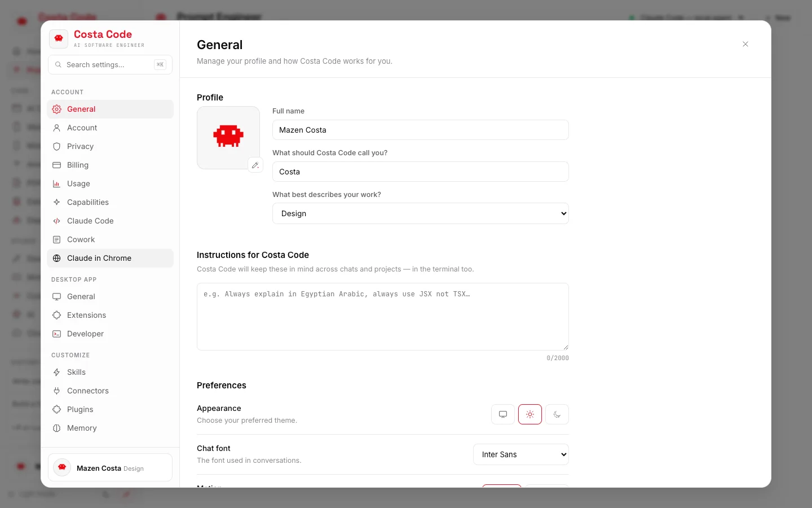Image resolution: width=812 pixels, height=508 pixels.
Task: Open Billing settings
Action: pos(110,165)
